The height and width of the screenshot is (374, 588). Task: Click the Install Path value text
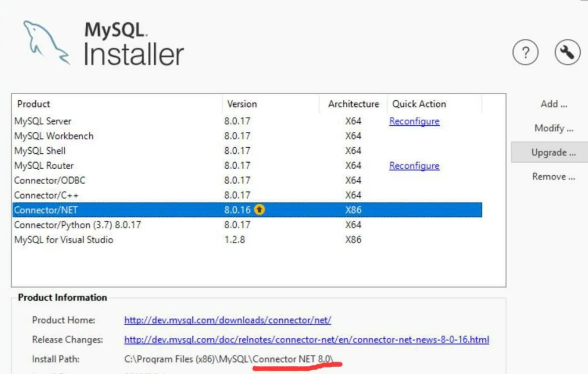(x=229, y=359)
